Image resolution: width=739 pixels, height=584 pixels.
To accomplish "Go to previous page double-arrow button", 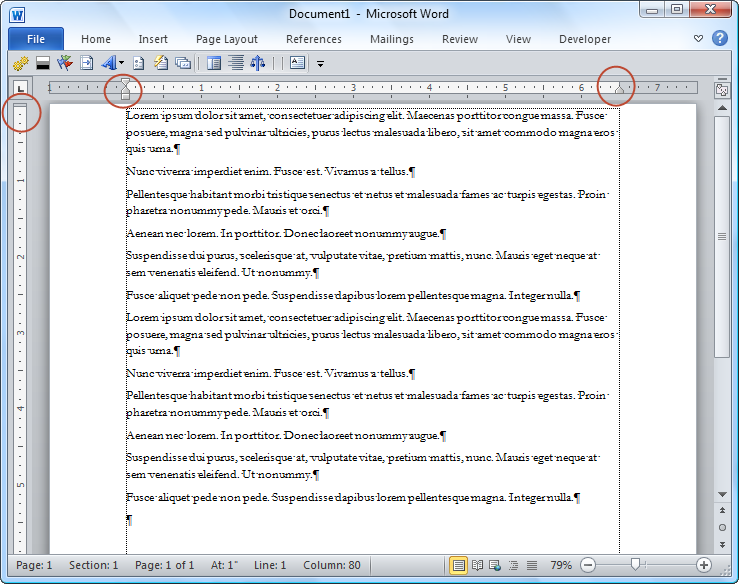I will pyautogui.click(x=722, y=510).
